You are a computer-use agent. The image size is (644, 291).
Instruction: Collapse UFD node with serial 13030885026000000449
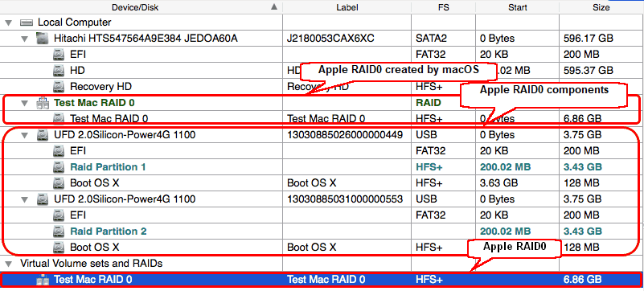click(x=25, y=135)
